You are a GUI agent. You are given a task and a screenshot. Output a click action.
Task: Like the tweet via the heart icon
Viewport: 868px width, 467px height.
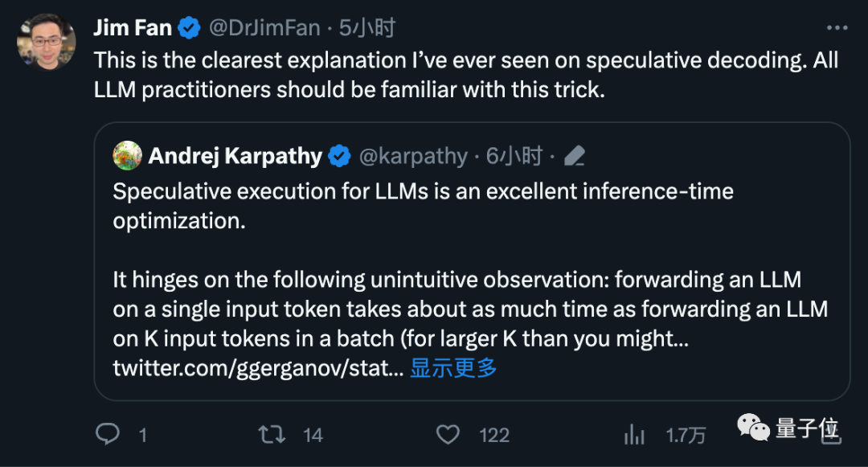(x=448, y=435)
